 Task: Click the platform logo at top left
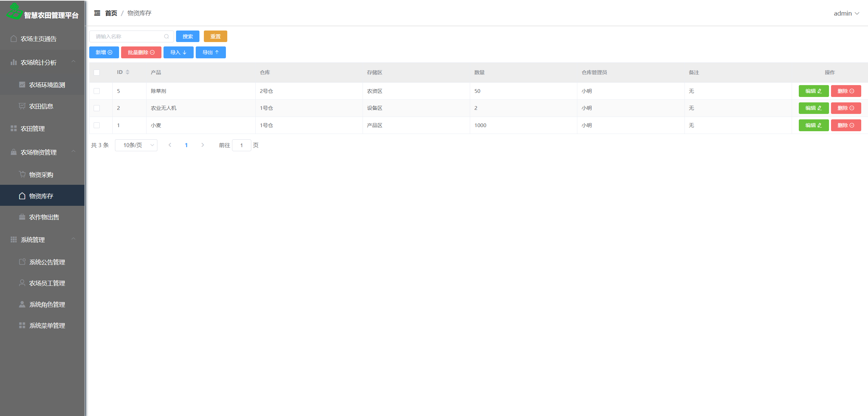click(14, 11)
